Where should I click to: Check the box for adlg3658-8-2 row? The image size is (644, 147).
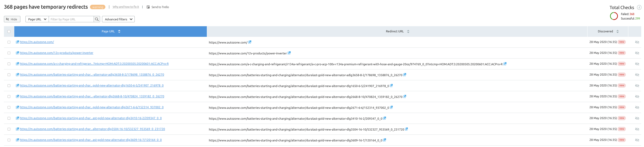(9, 75)
